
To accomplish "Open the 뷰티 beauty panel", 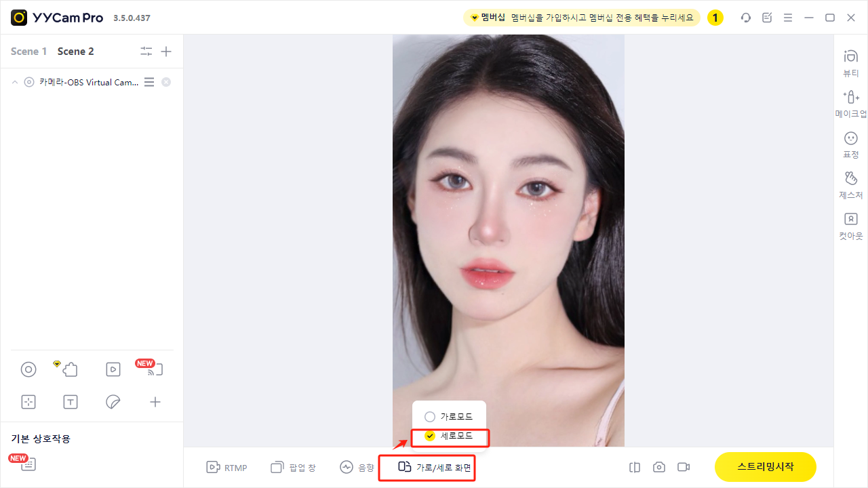I will click(x=850, y=64).
